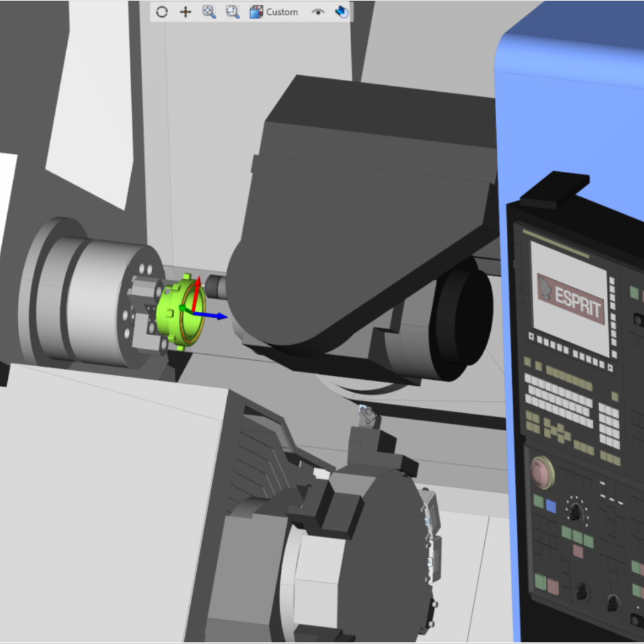
Task: Select the Rotate view tool
Action: tap(162, 12)
